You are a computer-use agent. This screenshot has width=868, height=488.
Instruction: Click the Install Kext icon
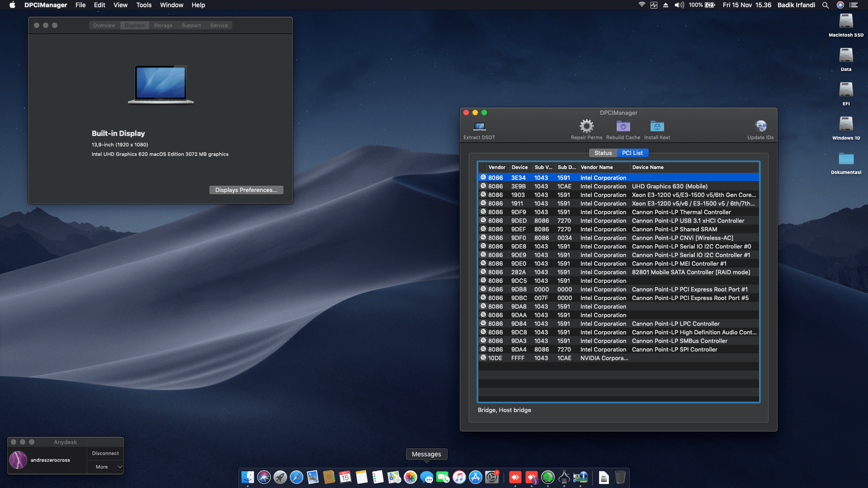point(656,127)
